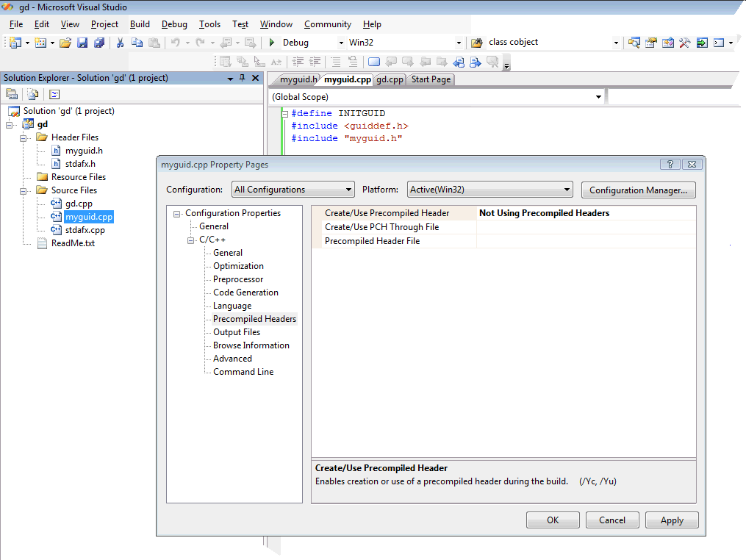Select Command Line in the property tree
This screenshot has height=560, width=746.
(243, 372)
